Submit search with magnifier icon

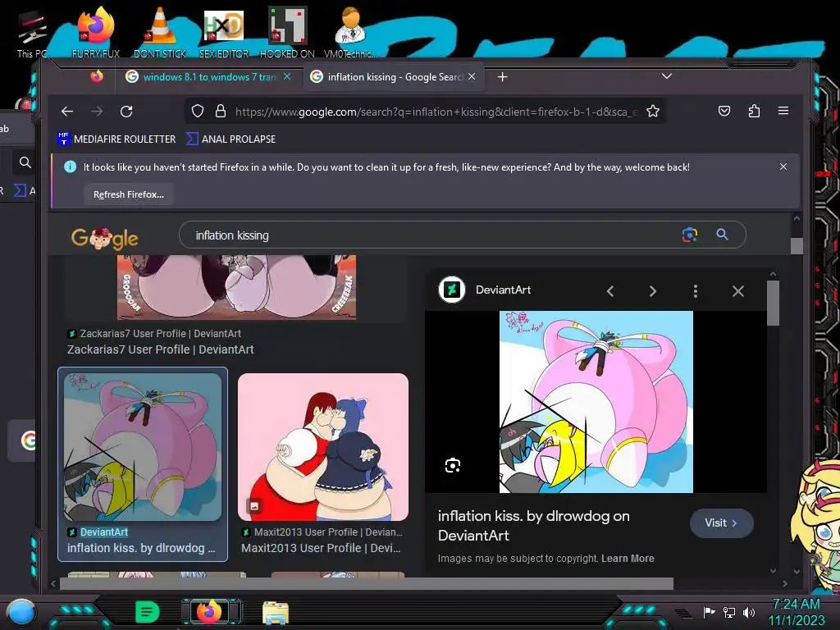(x=722, y=234)
